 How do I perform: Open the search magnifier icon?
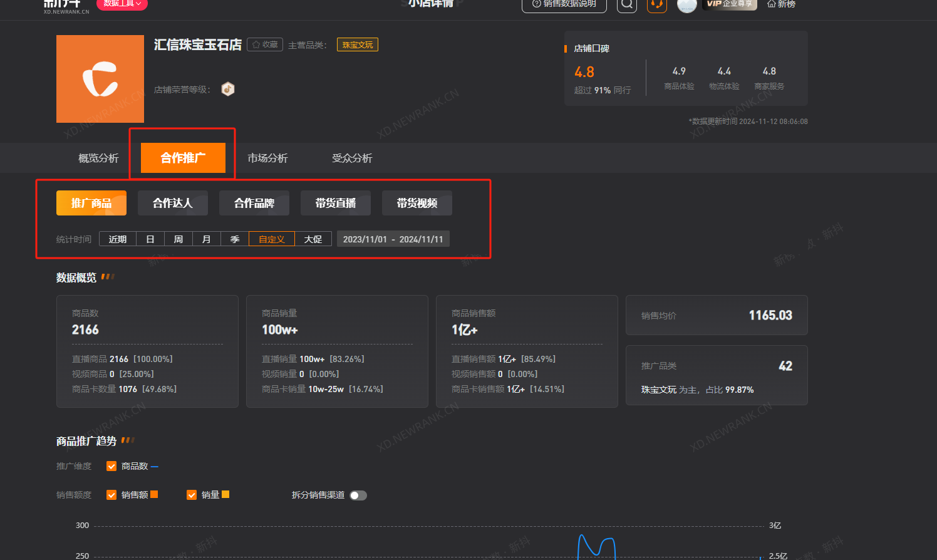(627, 4)
